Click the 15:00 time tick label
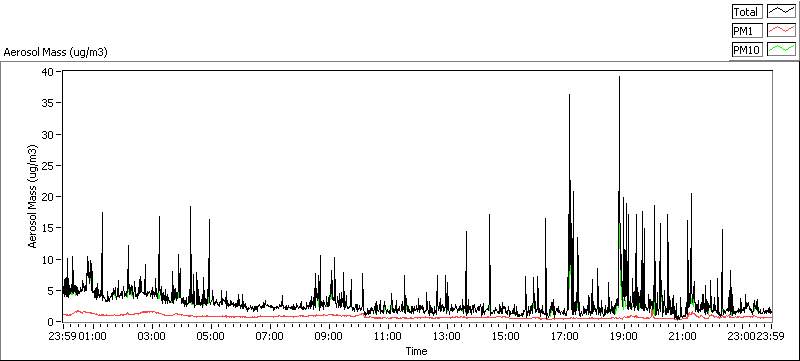The image size is (800, 361). pyautogui.click(x=506, y=336)
